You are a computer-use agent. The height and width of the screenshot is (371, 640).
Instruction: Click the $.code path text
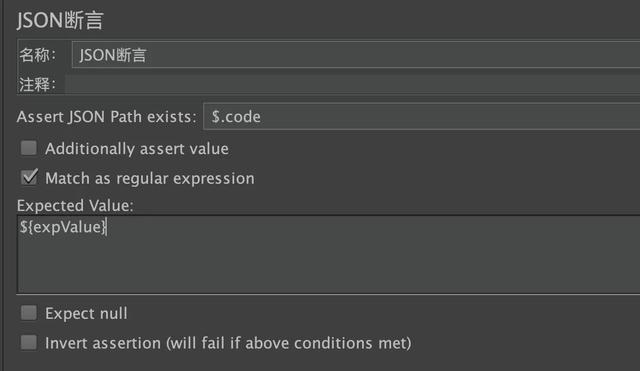click(x=236, y=117)
